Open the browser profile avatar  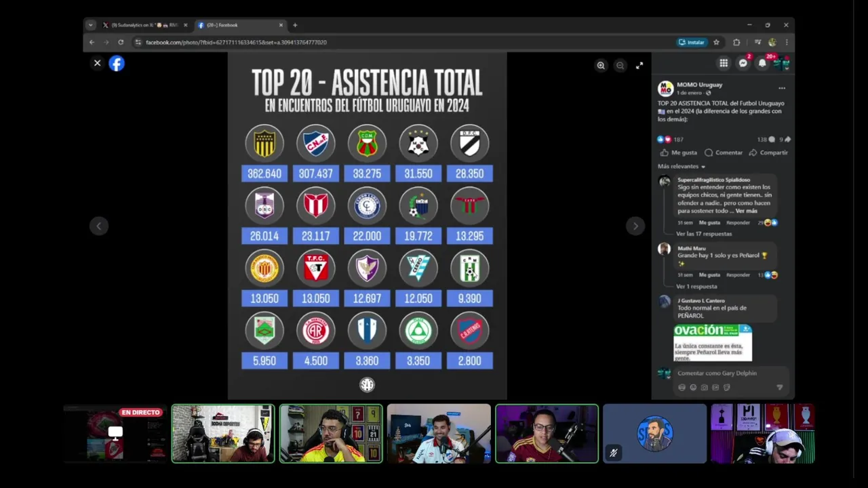pyautogui.click(x=772, y=42)
